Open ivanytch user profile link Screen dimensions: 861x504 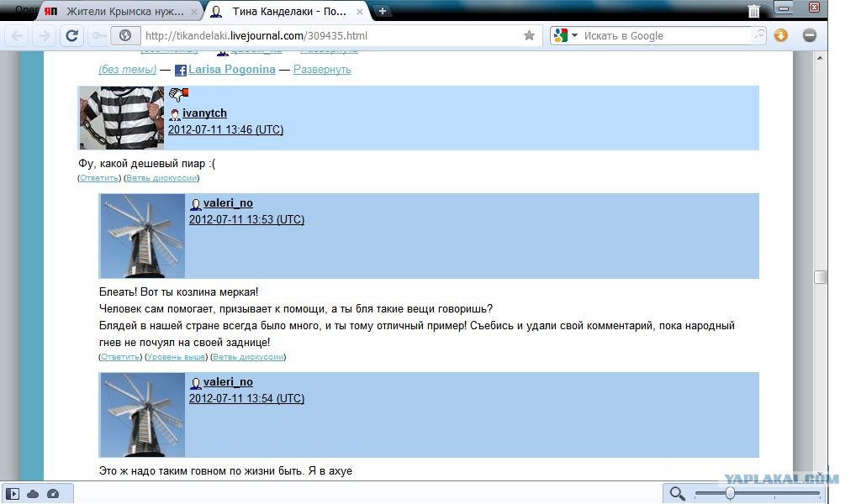pos(204,113)
